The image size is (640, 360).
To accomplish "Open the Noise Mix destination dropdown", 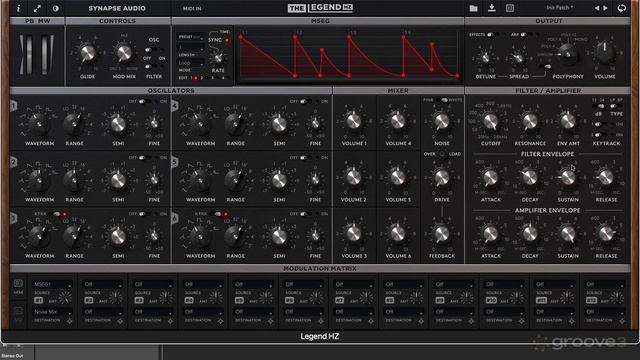I will 53,312.
